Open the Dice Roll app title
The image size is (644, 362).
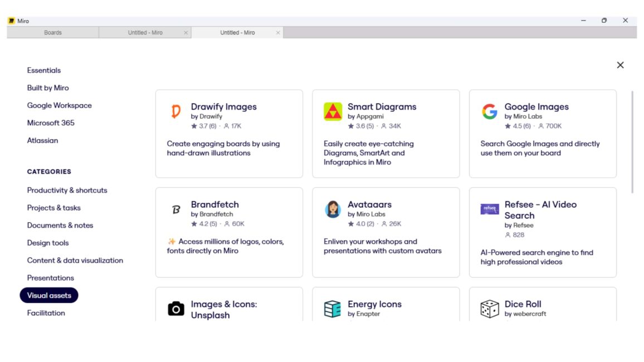523,304
